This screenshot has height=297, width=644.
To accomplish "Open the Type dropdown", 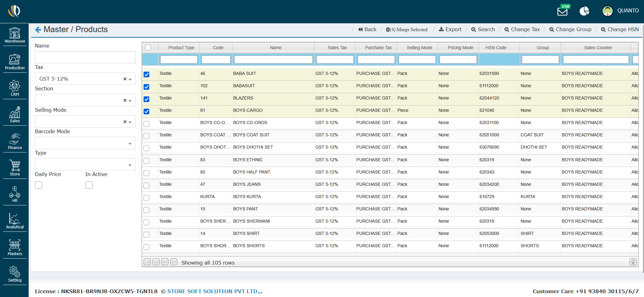I will tap(130, 165).
